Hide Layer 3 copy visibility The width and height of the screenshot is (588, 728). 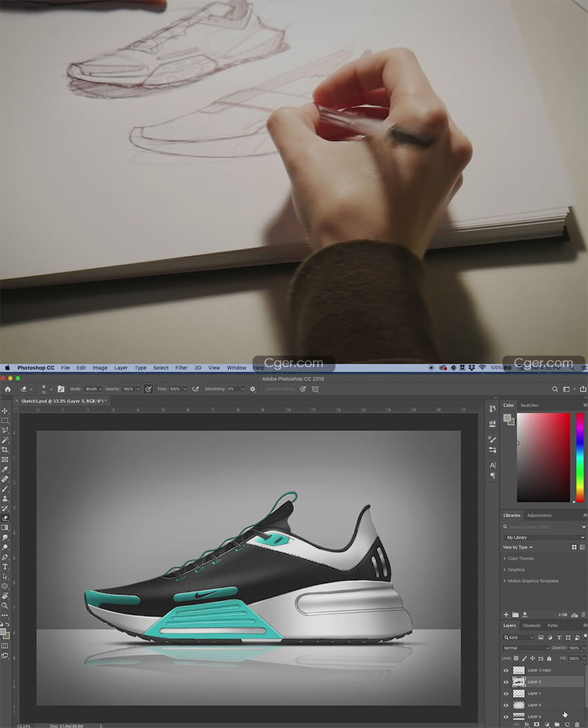(506, 671)
